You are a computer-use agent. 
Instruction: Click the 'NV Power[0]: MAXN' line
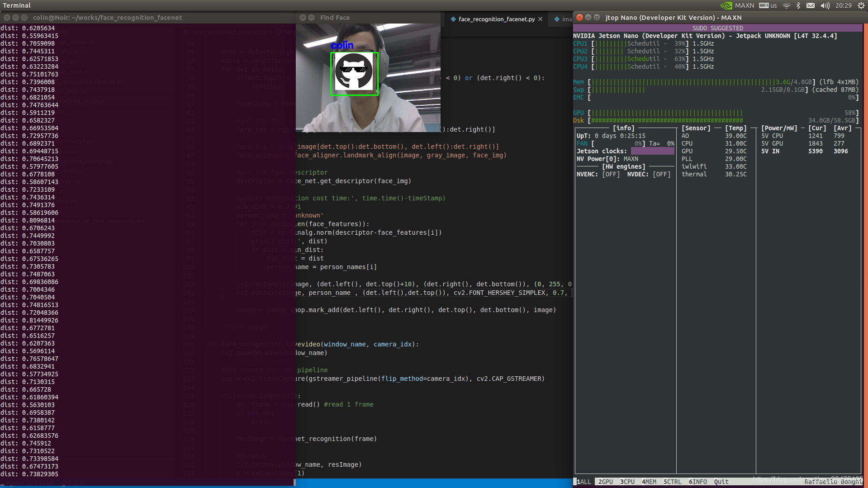point(607,159)
